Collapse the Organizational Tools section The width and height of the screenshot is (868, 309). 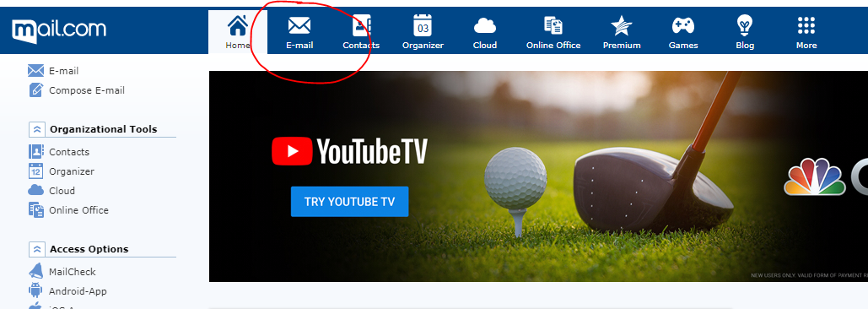[x=36, y=129]
